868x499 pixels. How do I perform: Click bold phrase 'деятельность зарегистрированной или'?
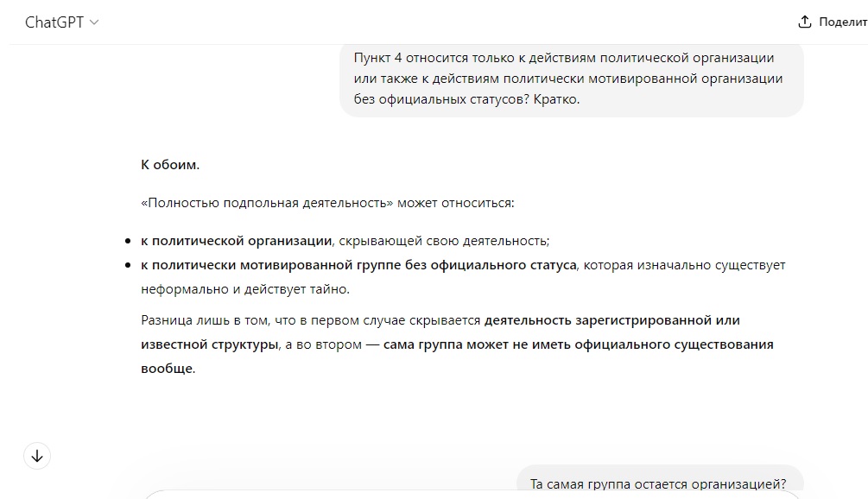611,320
